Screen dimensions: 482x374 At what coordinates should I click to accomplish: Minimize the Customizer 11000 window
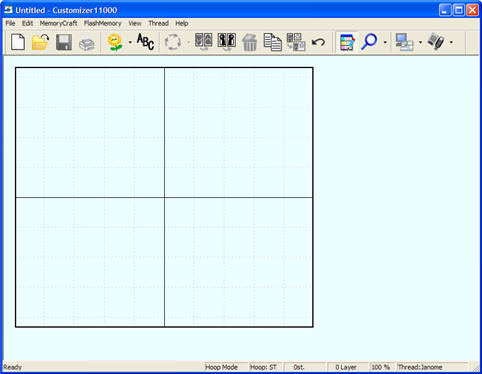[445, 10]
